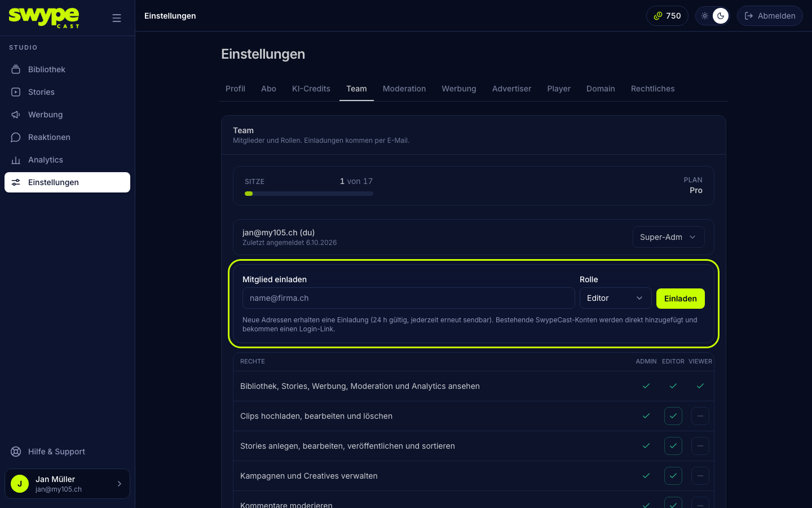Open Bibliothek from the sidebar icon
The width and height of the screenshot is (812, 508).
(16, 69)
